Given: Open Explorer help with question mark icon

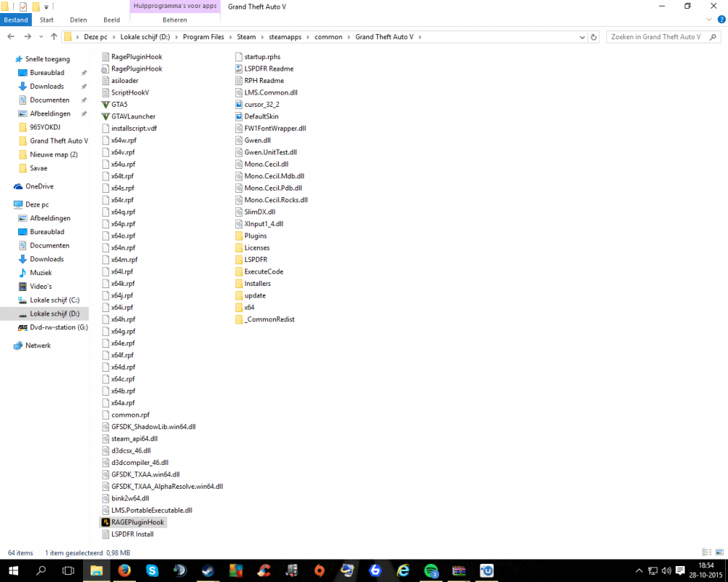Looking at the screenshot, I should coord(721,20).
